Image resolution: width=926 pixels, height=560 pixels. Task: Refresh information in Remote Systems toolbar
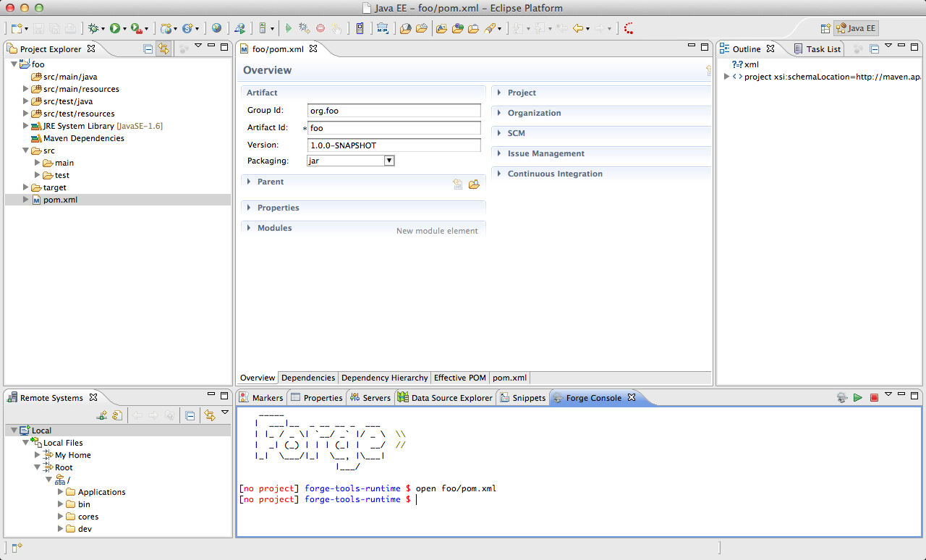116,415
